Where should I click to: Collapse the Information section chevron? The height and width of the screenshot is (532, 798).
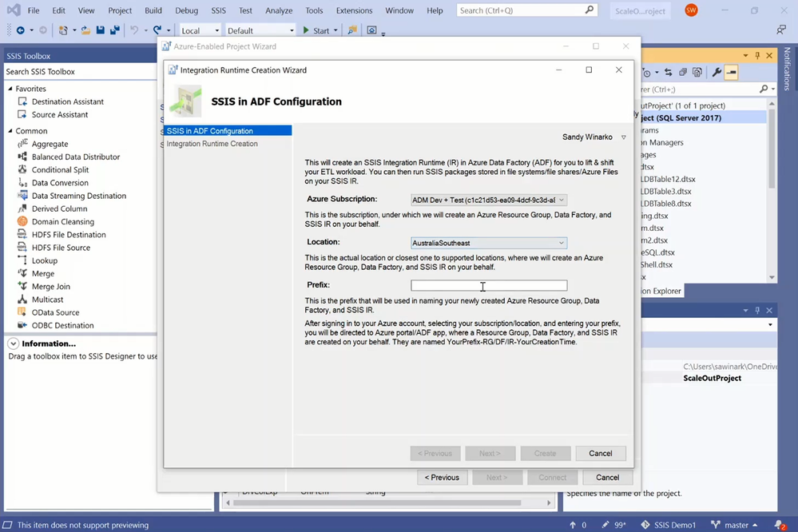(x=14, y=343)
